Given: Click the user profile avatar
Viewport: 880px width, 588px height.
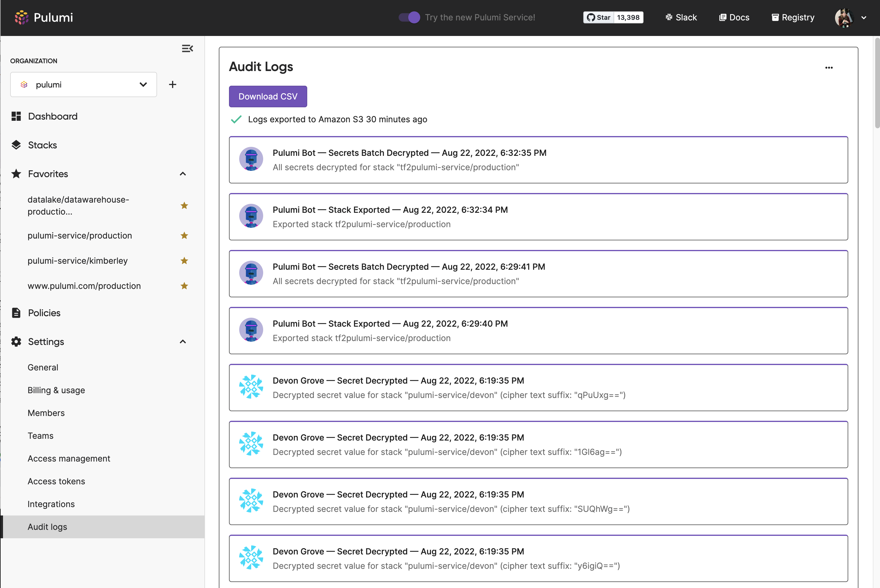Looking at the screenshot, I should (x=844, y=18).
